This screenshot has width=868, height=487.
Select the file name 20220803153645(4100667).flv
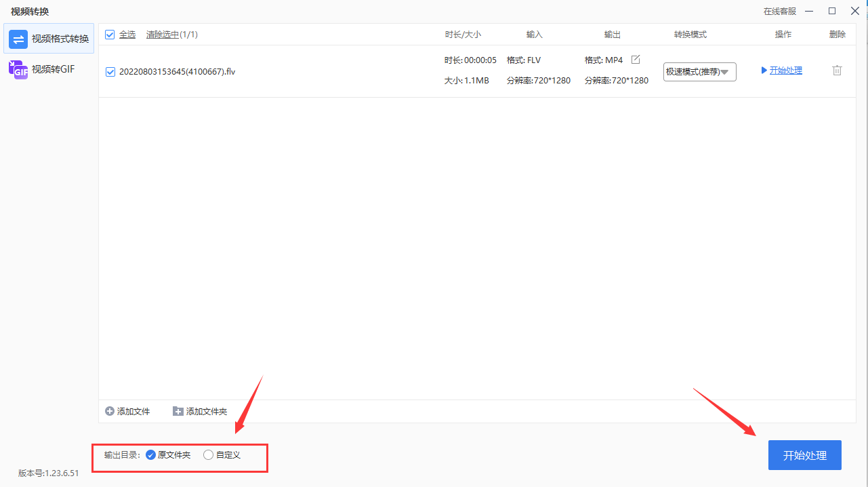coord(178,72)
